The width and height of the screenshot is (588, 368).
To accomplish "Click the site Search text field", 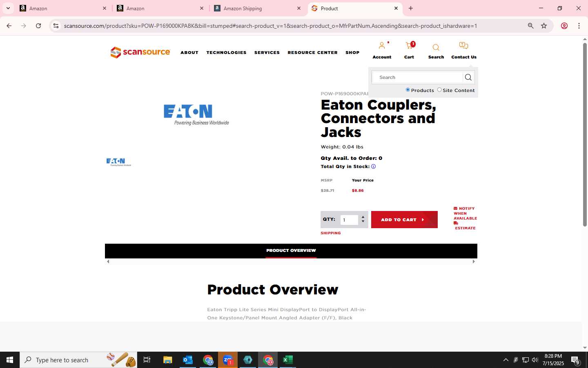I will (x=417, y=77).
